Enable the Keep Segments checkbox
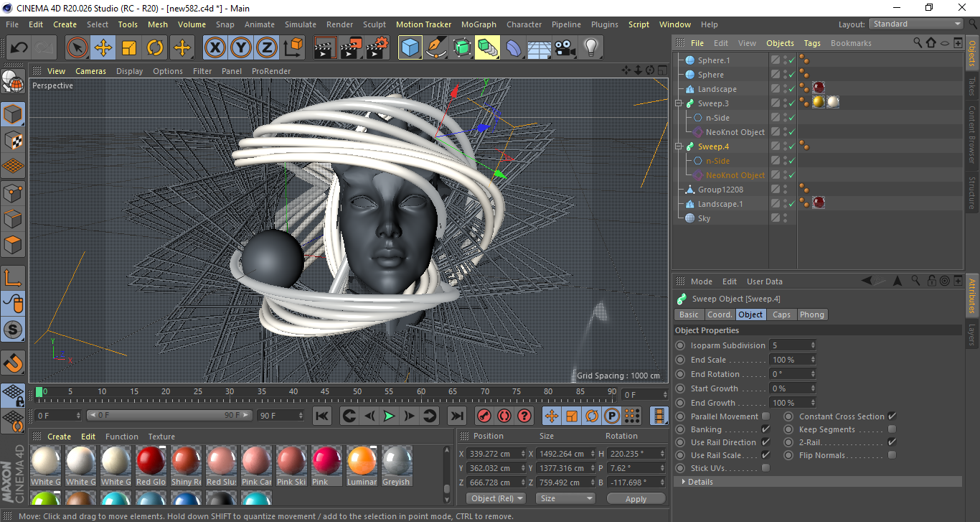This screenshot has width=980, height=522. (x=892, y=429)
